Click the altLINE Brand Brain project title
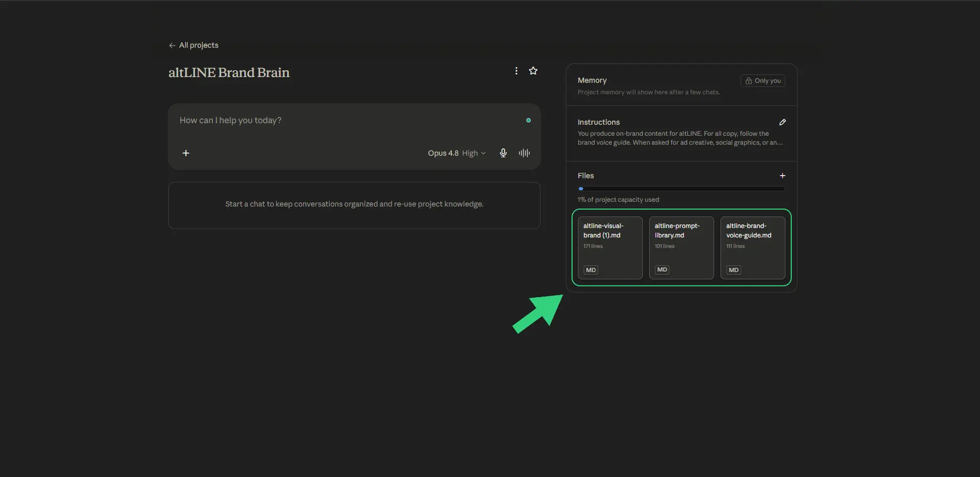Viewport: 980px width, 477px height. [x=229, y=72]
